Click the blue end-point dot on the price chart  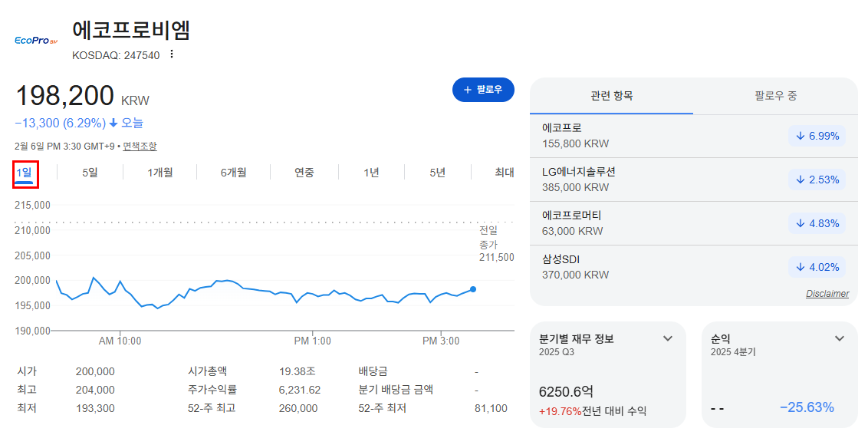[473, 289]
